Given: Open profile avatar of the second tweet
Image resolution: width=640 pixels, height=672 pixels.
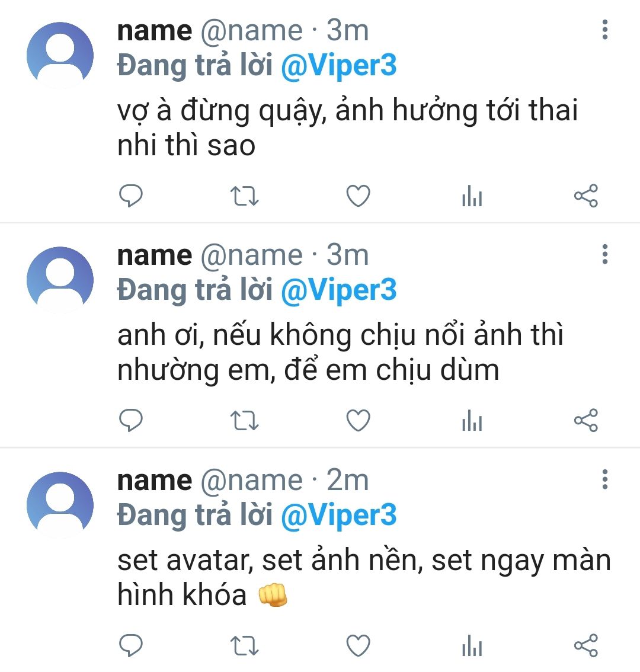Looking at the screenshot, I should [60, 280].
